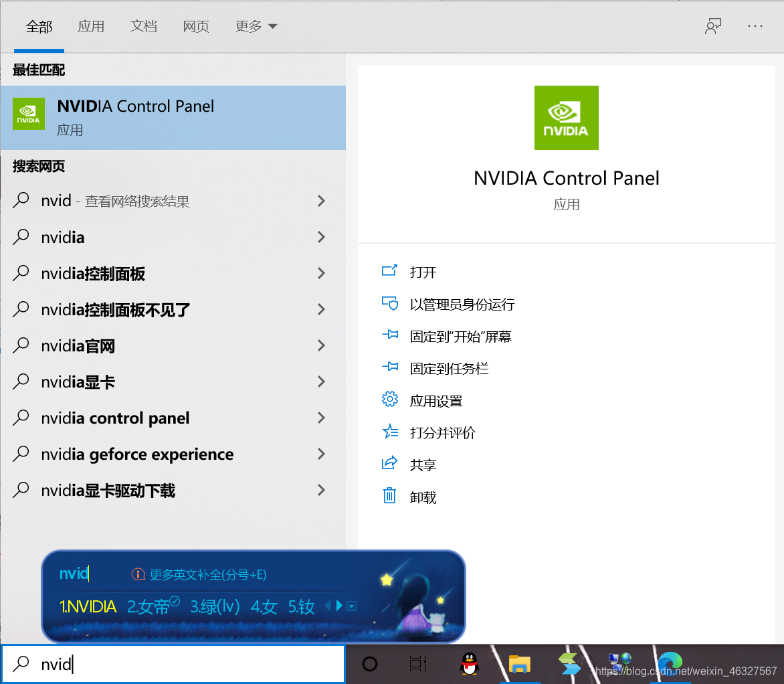Click the nvidia控制面板 suggestion text
The height and width of the screenshot is (684, 784).
(x=93, y=274)
